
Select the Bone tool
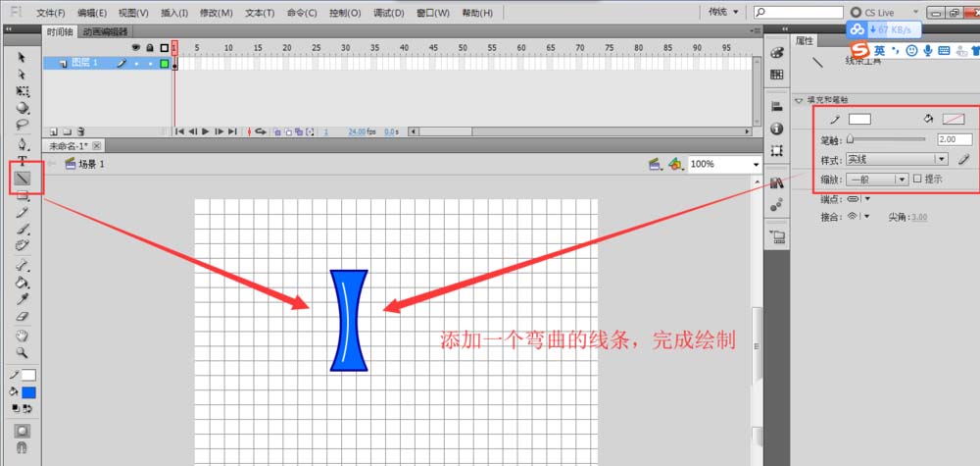[22, 265]
